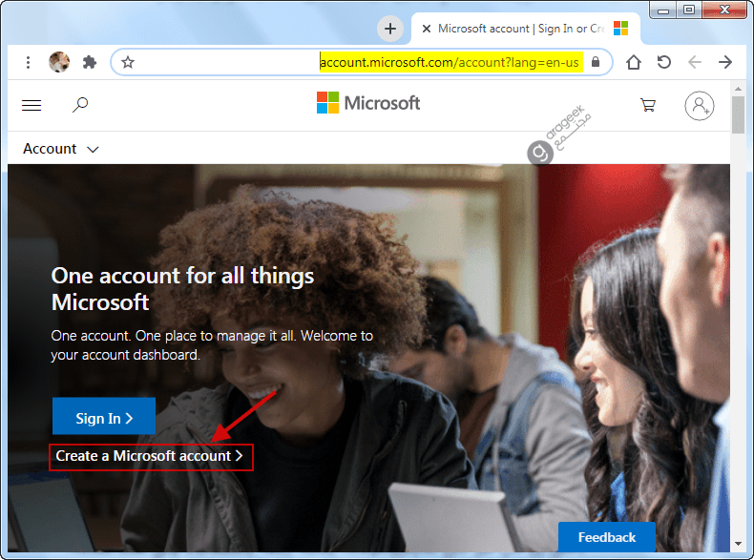Click the sign-in account avatar icon
754x560 pixels.
(700, 106)
